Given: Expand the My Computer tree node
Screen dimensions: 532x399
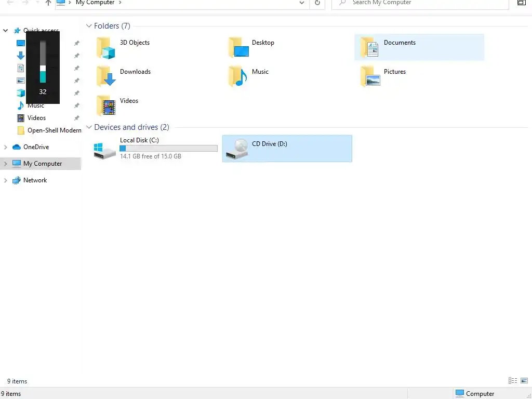Looking at the screenshot, I should (x=5, y=164).
